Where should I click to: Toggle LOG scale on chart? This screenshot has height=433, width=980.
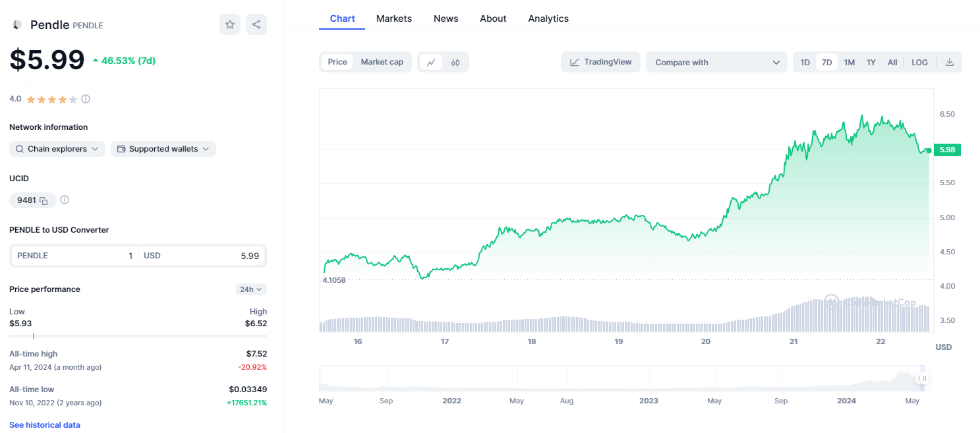pos(920,63)
